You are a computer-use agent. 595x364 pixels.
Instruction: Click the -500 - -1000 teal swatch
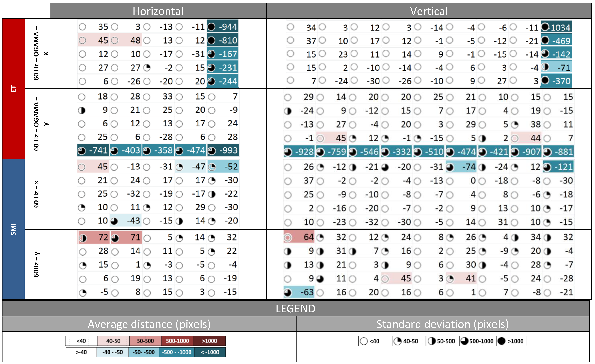point(176,352)
